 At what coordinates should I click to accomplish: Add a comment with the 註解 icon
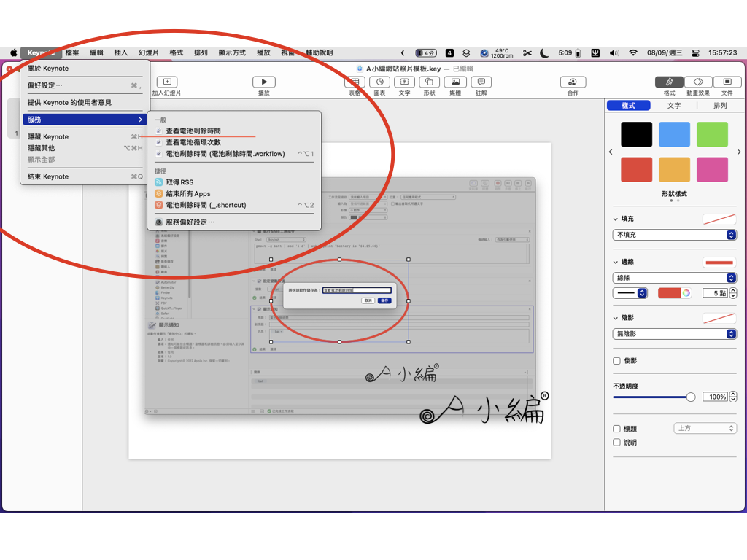(481, 82)
